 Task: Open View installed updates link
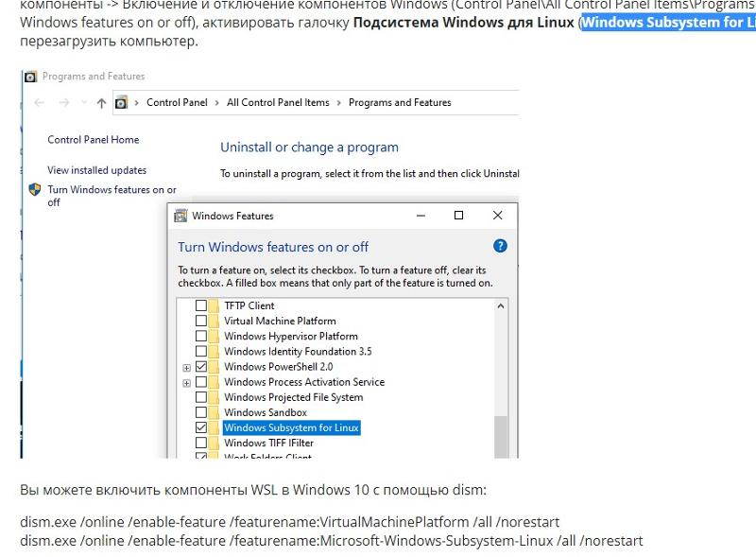[x=97, y=170]
